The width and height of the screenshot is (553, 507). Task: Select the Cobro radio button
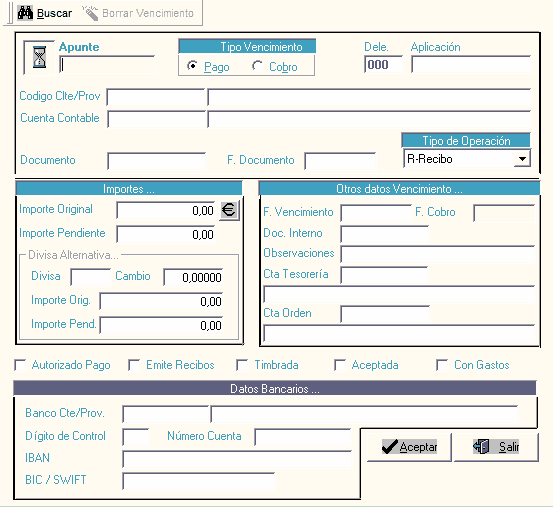pos(257,66)
